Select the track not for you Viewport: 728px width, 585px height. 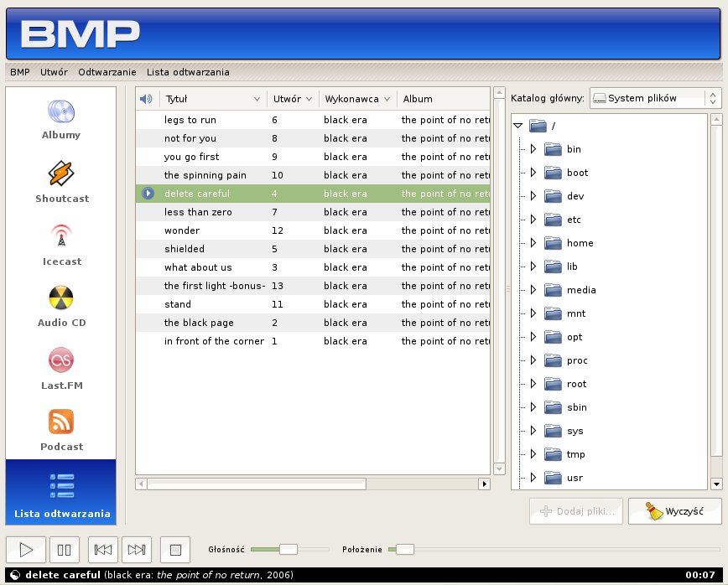point(313,138)
